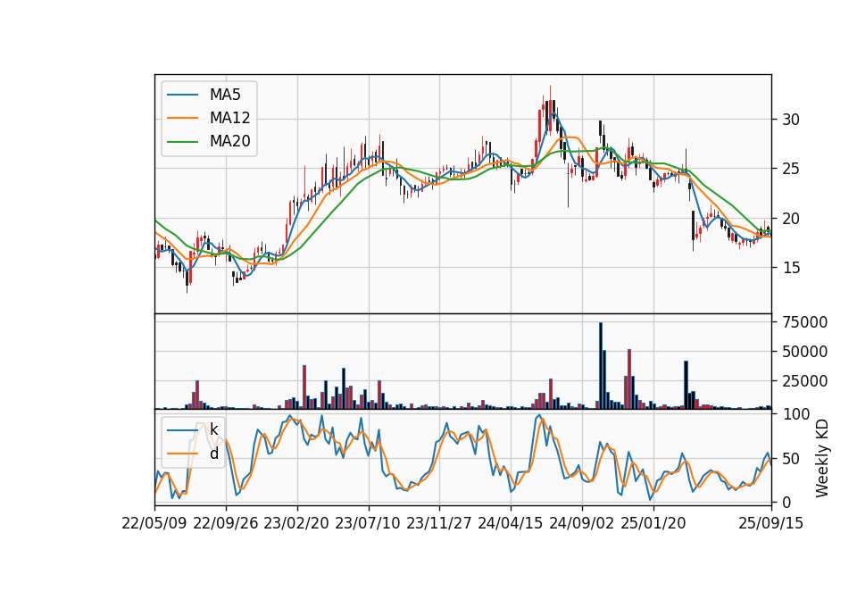
Task: Click the blue MA5 legend line sample
Action: [182, 95]
